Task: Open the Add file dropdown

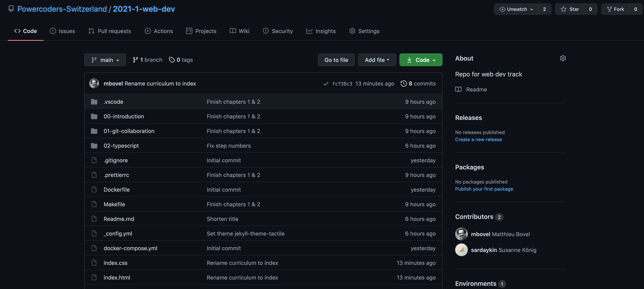Action: (377, 60)
